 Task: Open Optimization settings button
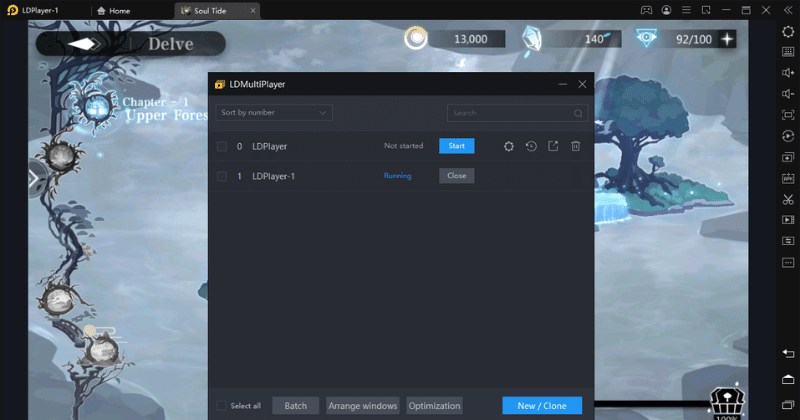[434, 406]
